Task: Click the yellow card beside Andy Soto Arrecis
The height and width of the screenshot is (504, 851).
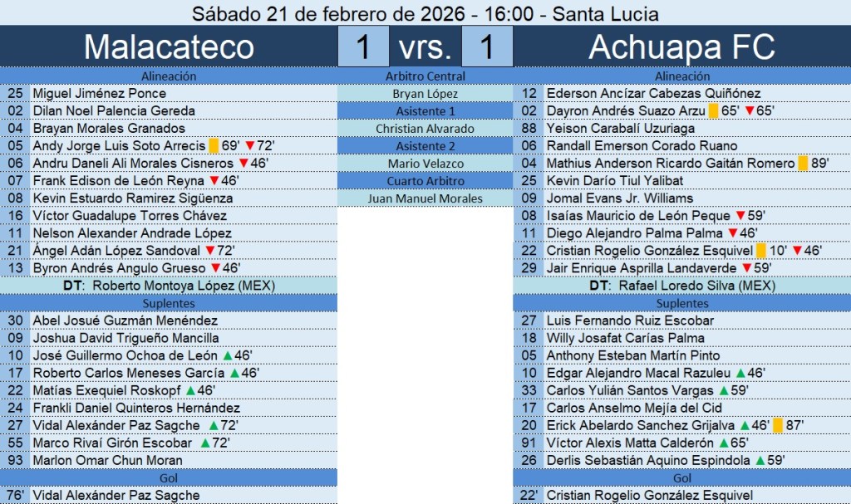Action: [214, 146]
